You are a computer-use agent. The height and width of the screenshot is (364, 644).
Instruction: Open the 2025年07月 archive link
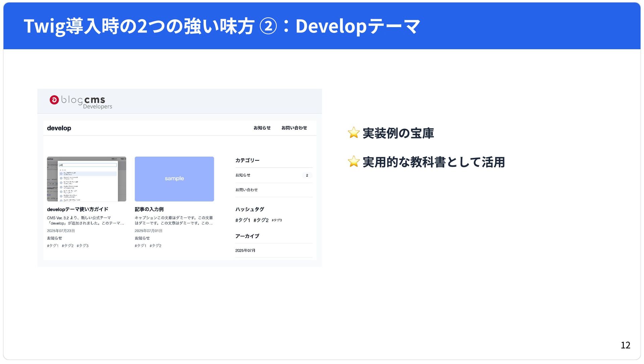coord(245,251)
